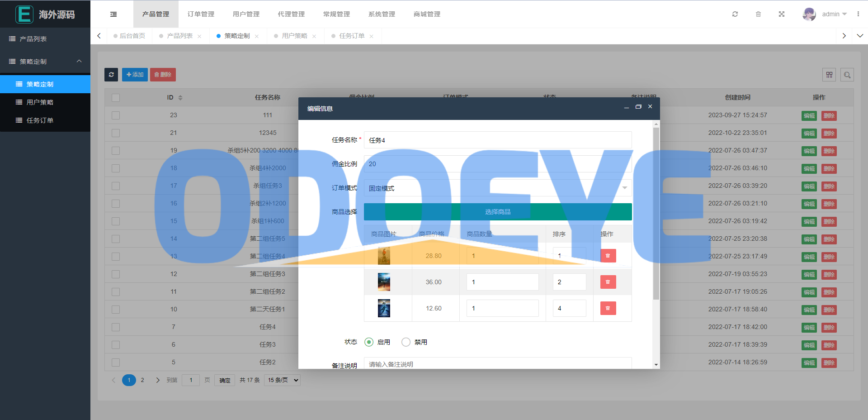Delete the product row priced 36.00
The image size is (868, 420).
tap(608, 282)
